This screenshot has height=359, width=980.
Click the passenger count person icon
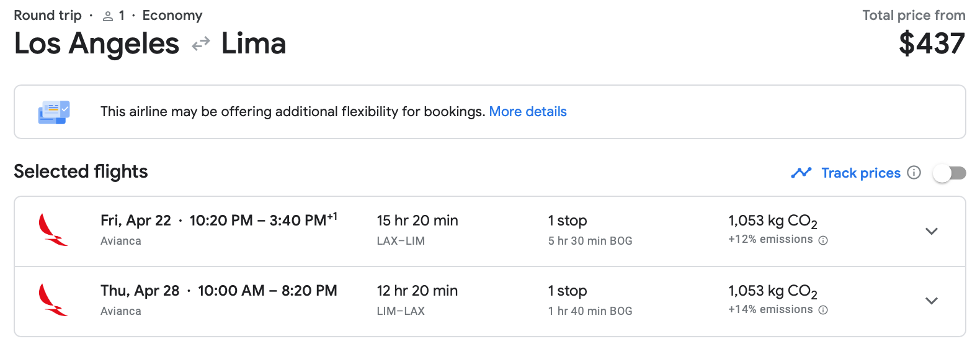[x=108, y=16]
